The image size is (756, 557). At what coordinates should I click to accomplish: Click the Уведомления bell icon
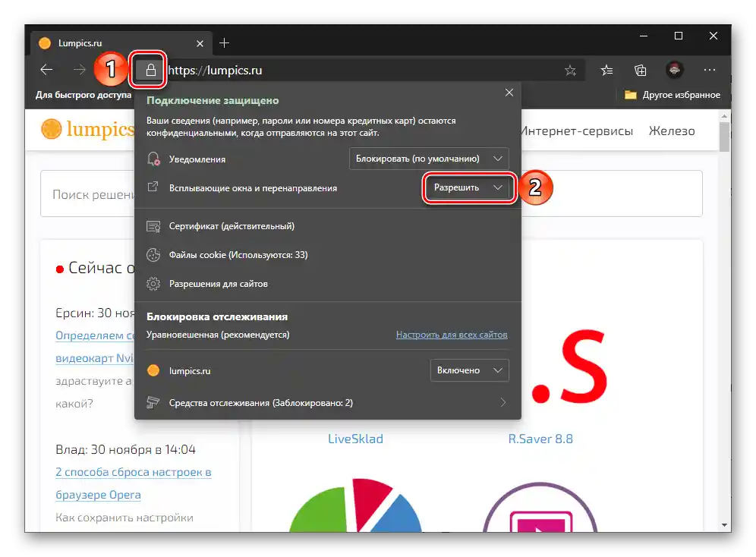click(153, 159)
